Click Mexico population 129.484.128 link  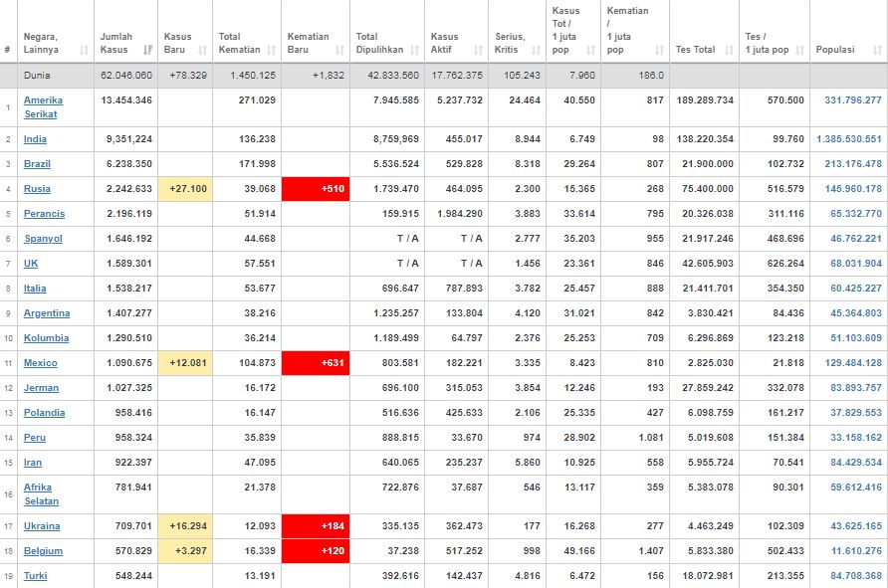[x=853, y=363]
